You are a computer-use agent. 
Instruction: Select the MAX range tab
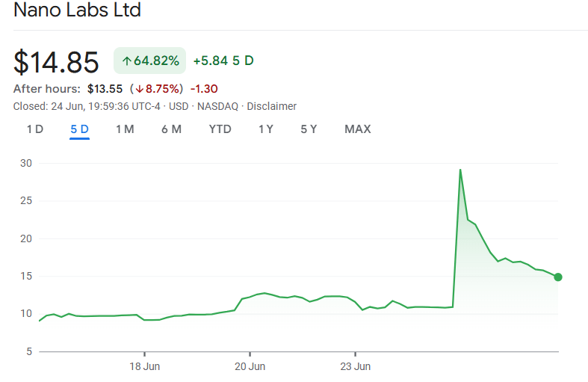coord(358,129)
